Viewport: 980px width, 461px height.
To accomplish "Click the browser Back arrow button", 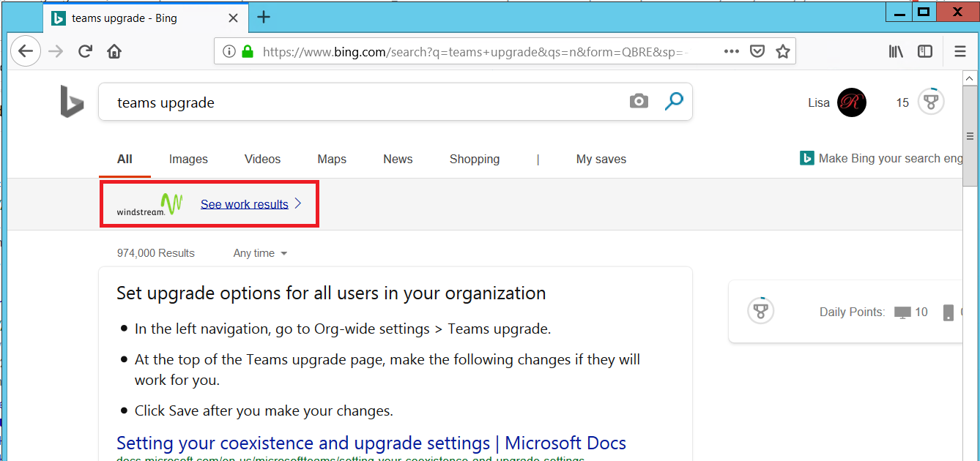I will pos(26,51).
